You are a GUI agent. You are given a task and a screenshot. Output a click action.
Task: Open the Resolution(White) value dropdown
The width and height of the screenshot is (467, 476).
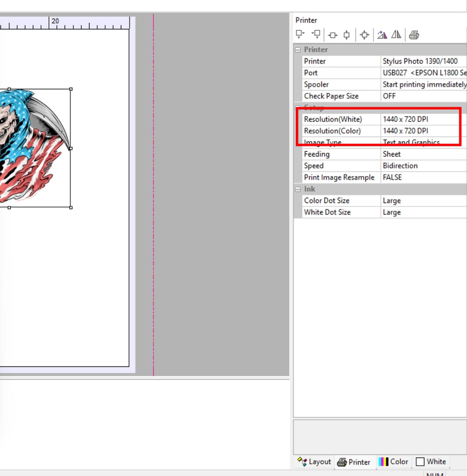(x=424, y=119)
